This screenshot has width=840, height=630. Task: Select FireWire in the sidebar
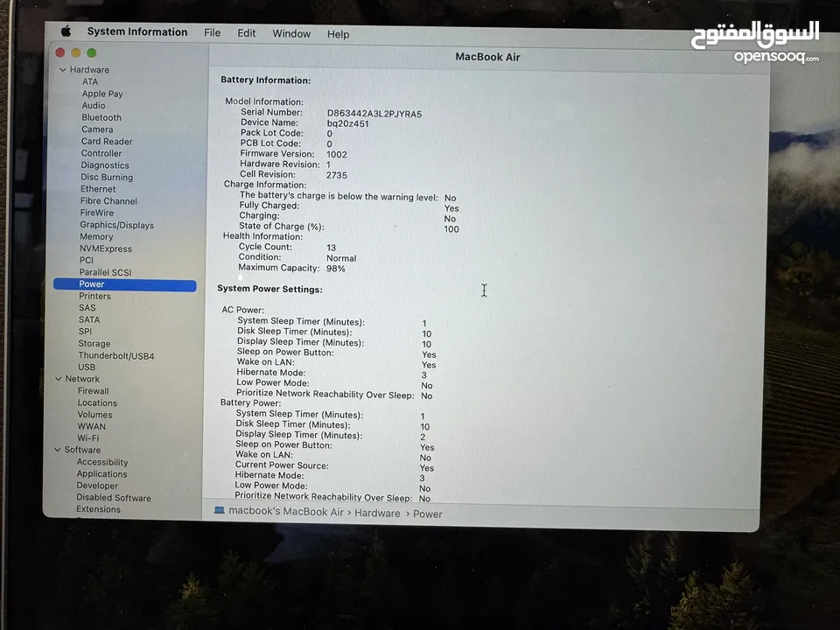pyautogui.click(x=97, y=213)
